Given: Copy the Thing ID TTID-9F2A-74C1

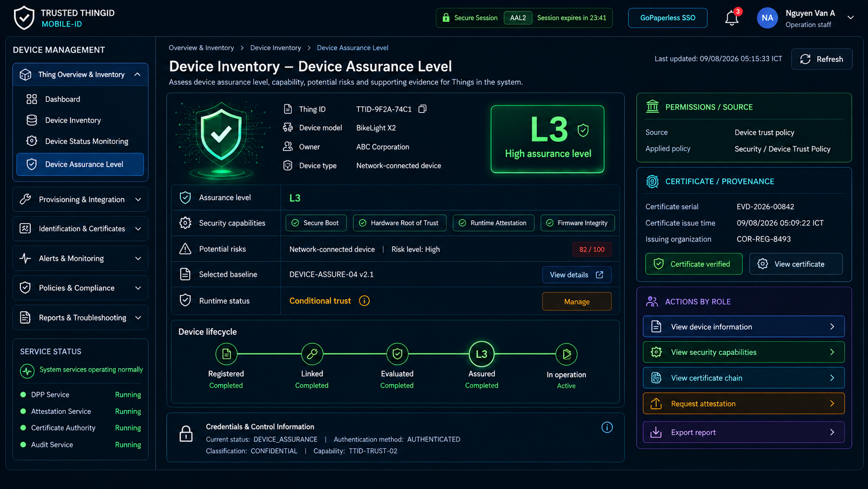Looking at the screenshot, I should tap(422, 109).
